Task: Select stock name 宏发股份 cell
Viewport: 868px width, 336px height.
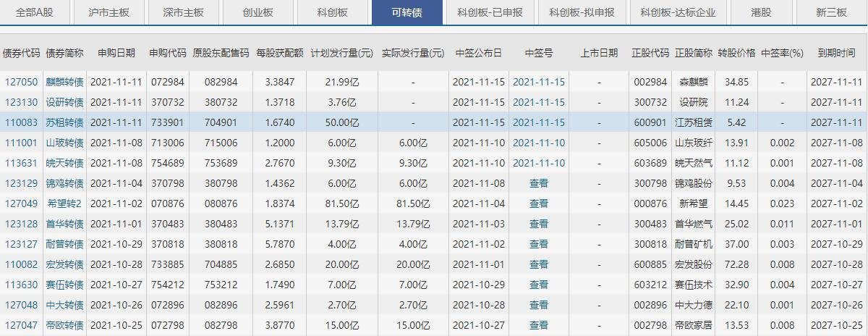Action: pos(694,264)
